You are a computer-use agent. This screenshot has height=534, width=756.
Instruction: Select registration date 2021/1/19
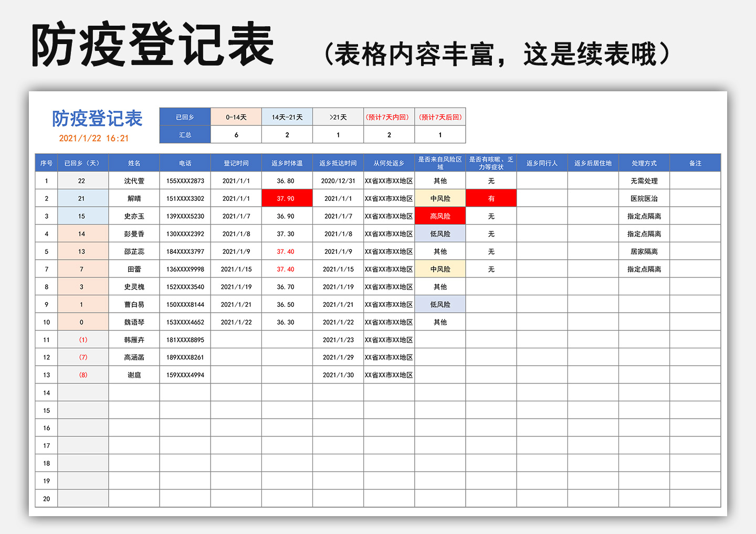pyautogui.click(x=236, y=287)
